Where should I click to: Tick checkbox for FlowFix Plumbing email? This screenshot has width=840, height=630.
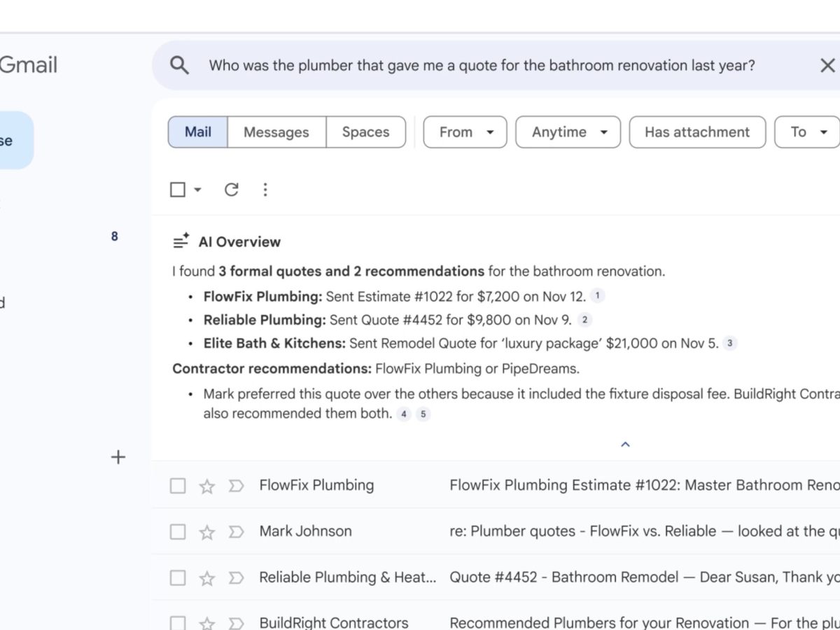[x=178, y=486]
